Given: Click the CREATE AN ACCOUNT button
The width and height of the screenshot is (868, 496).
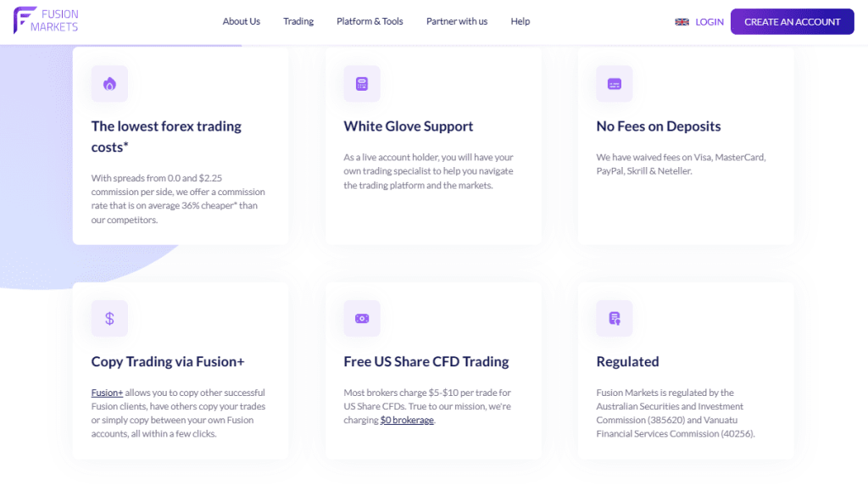Looking at the screenshot, I should tap(793, 21).
